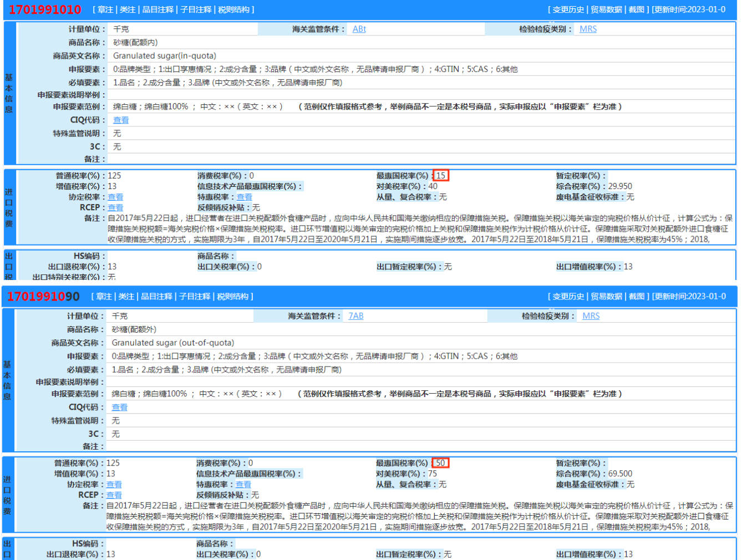View 协定税率 for in-quota sugar
747x560 pixels.
pyautogui.click(x=116, y=196)
